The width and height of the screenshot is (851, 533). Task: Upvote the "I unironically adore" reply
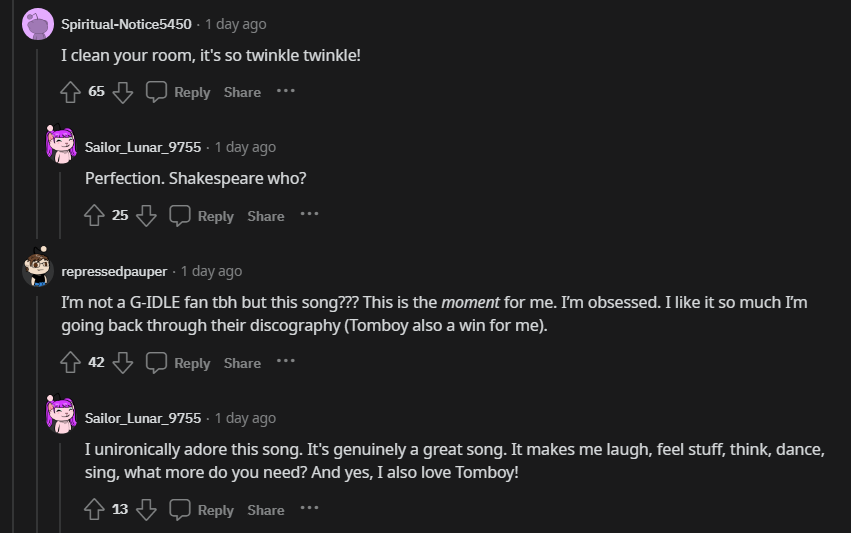coord(94,510)
